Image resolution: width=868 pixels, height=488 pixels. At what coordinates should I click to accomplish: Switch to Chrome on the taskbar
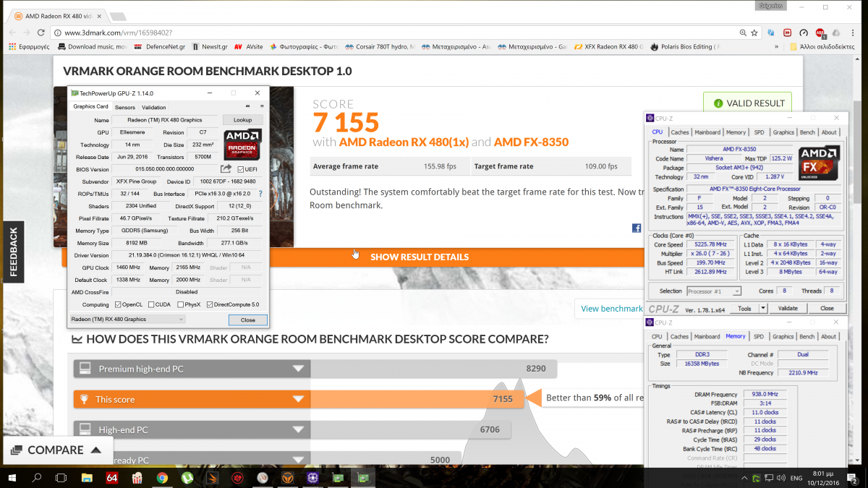[162, 477]
